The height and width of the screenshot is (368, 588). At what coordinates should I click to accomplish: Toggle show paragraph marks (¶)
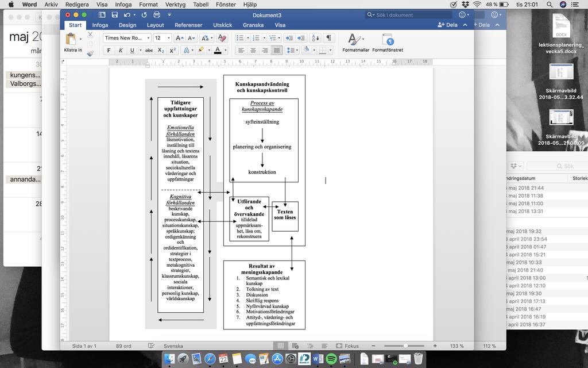click(328, 38)
